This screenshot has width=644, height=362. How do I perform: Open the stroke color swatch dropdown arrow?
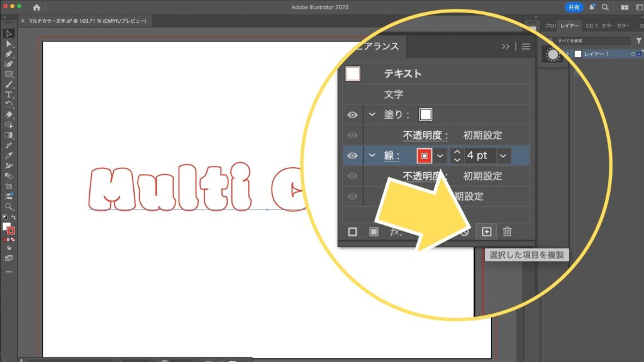(x=440, y=156)
